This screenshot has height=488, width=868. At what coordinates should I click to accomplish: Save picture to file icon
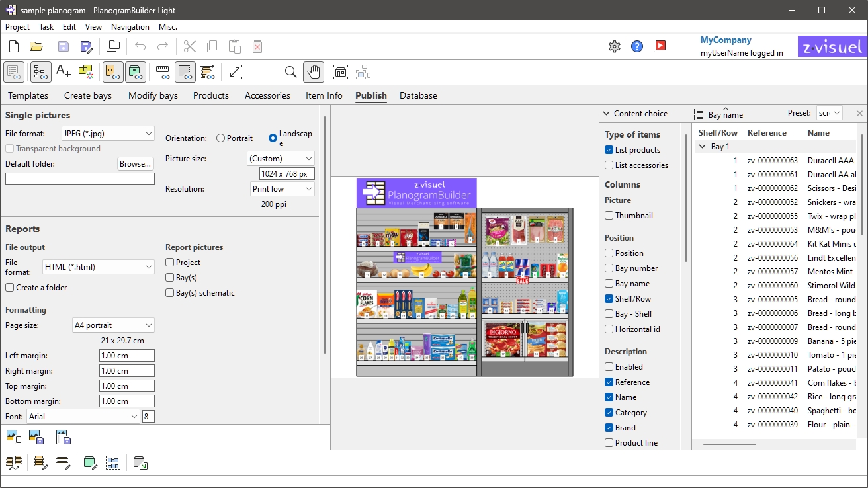[x=36, y=437]
